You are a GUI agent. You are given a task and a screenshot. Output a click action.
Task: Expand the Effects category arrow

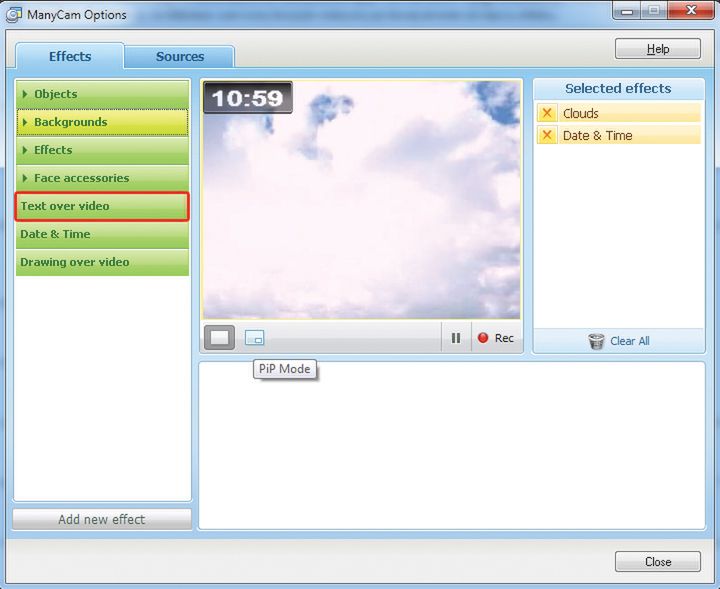click(25, 150)
